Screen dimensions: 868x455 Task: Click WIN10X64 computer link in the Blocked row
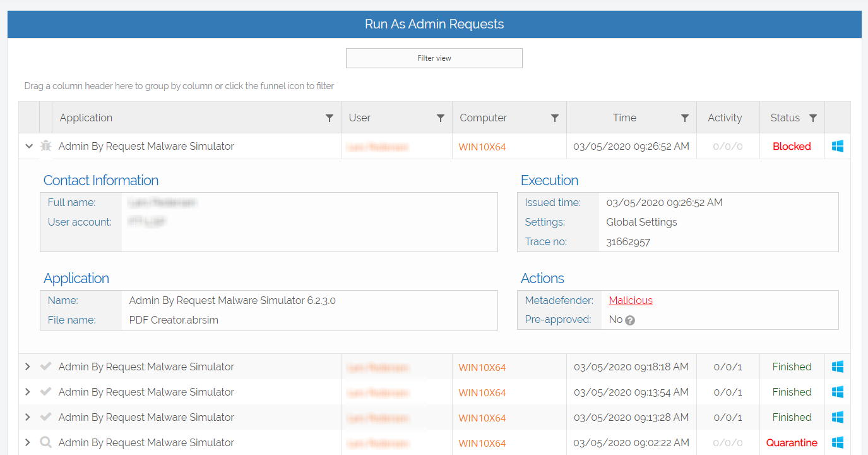click(x=482, y=147)
